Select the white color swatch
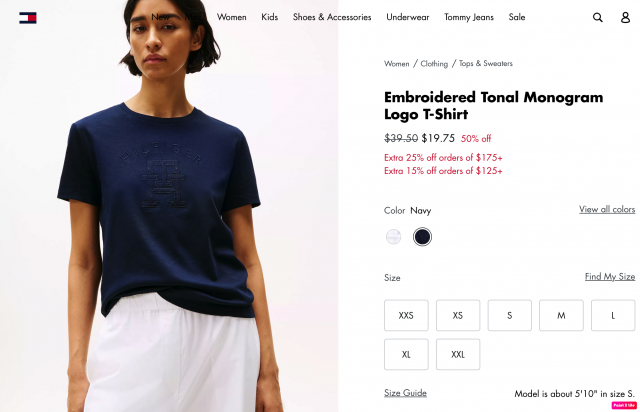The width and height of the screenshot is (640, 412). point(393,236)
